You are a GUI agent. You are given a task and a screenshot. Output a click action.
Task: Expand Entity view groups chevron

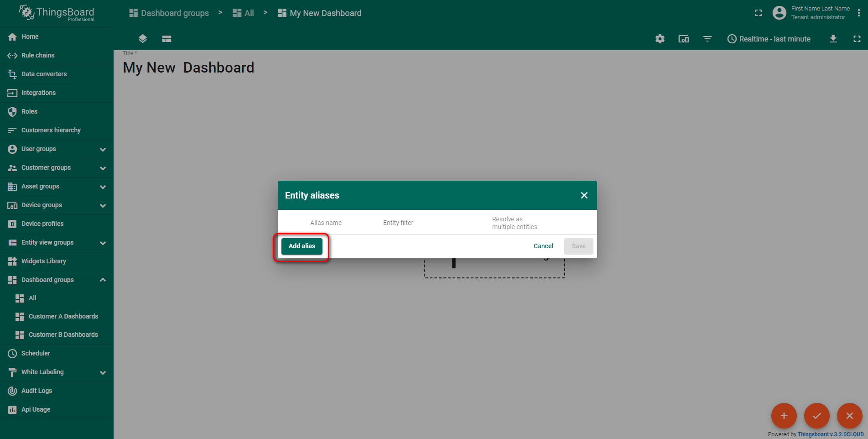tap(103, 243)
